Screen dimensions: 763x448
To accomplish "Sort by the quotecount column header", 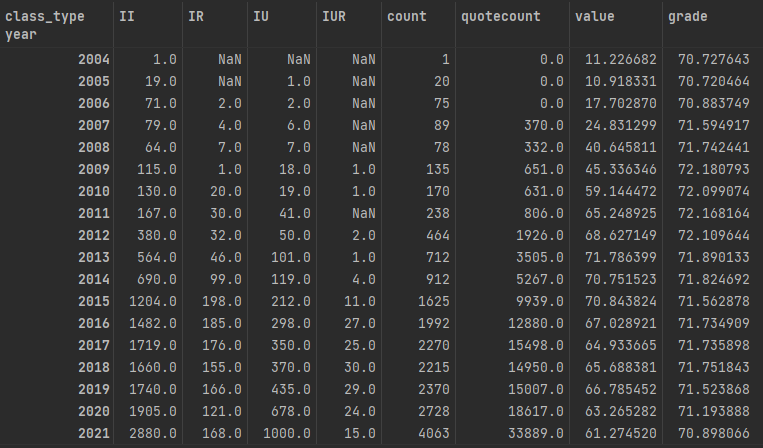I will click(498, 17).
